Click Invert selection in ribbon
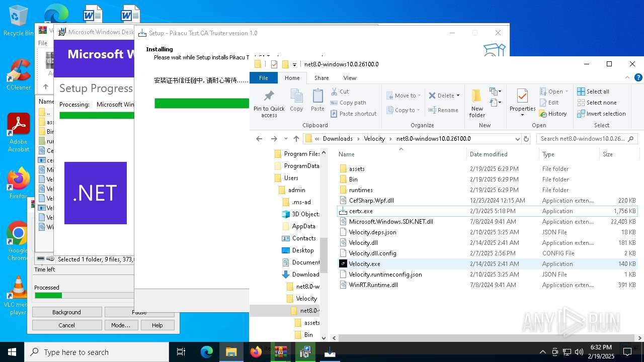The width and height of the screenshot is (644, 362). [601, 114]
